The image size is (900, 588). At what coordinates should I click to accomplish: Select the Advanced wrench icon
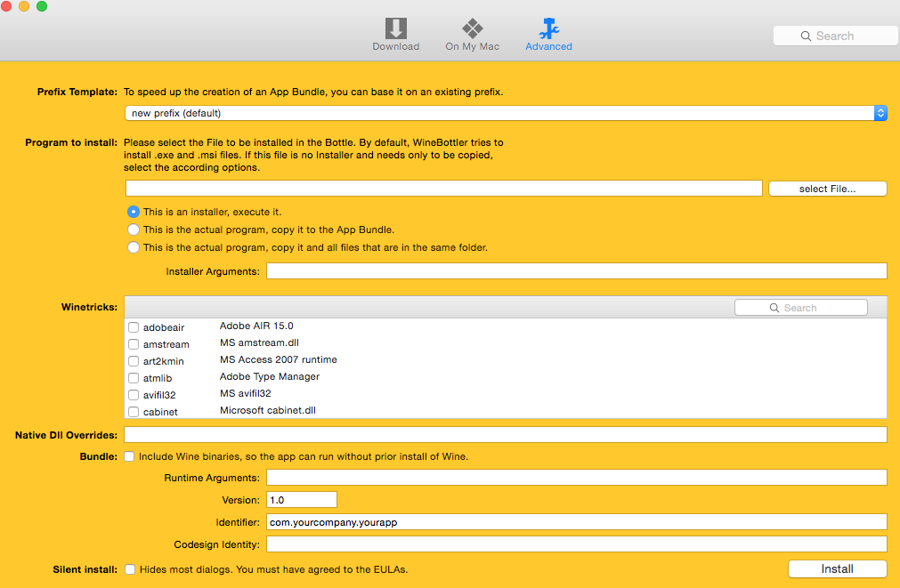click(548, 28)
